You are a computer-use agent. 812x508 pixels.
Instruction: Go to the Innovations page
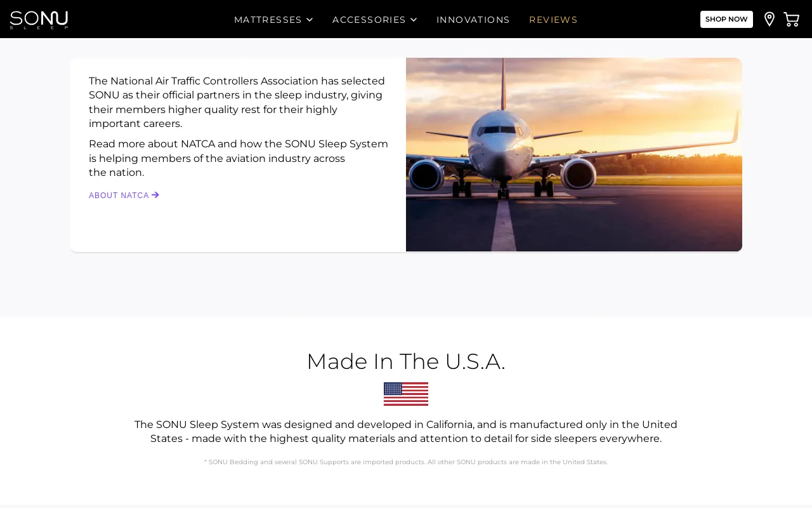tap(473, 20)
